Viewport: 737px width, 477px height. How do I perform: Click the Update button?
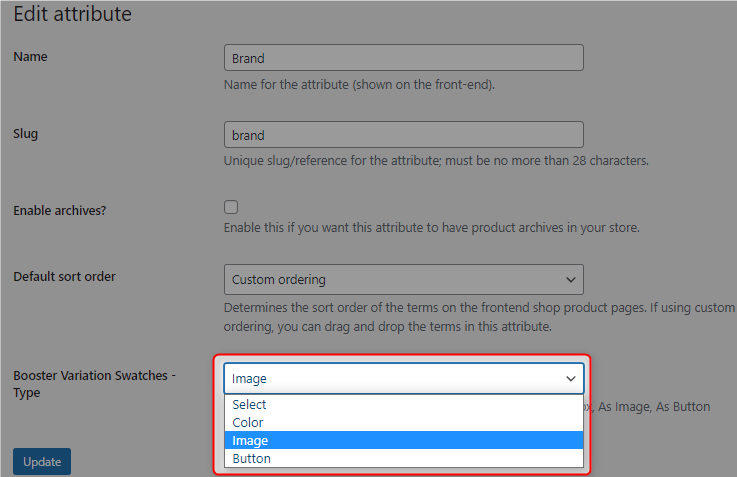click(x=42, y=461)
